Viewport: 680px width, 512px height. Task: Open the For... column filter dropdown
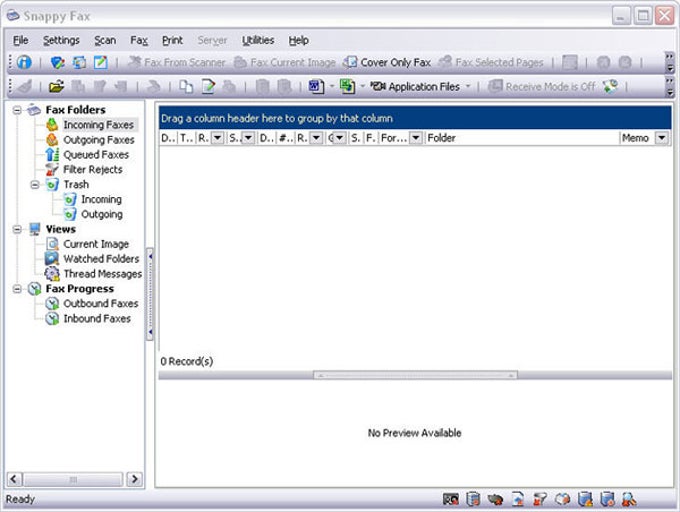[415, 138]
